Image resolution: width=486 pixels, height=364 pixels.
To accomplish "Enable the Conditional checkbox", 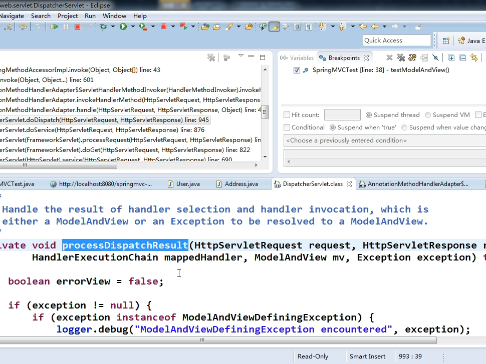I will pos(286,127).
